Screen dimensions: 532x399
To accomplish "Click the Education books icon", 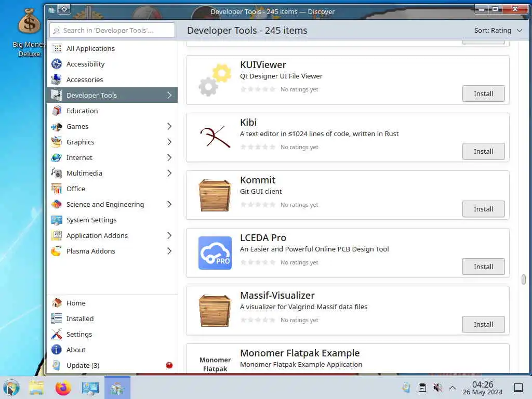I will 57,111.
